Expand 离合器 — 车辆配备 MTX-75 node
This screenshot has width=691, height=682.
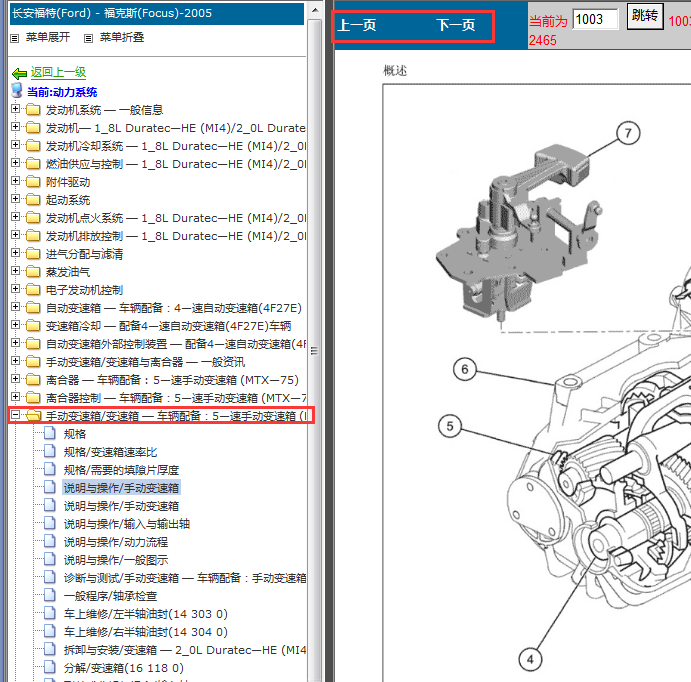pos(15,378)
